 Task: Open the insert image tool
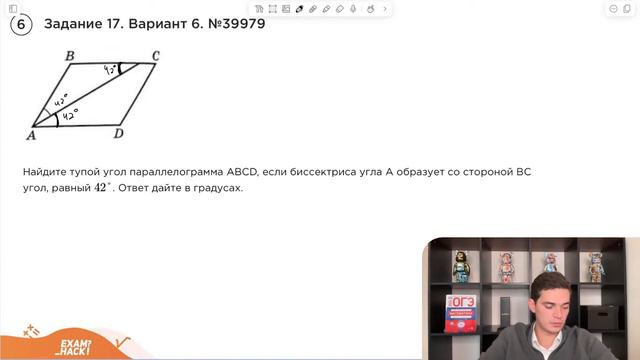coord(286,9)
